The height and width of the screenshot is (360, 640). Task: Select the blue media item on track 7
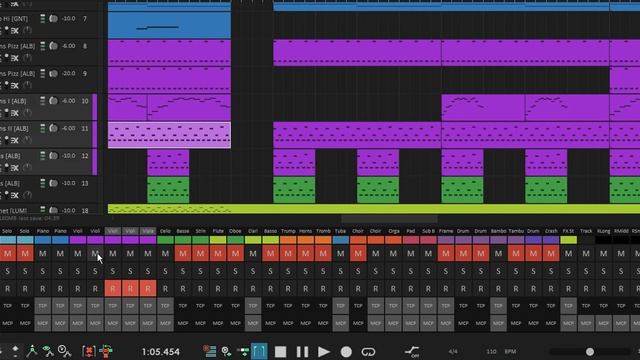coord(169,25)
